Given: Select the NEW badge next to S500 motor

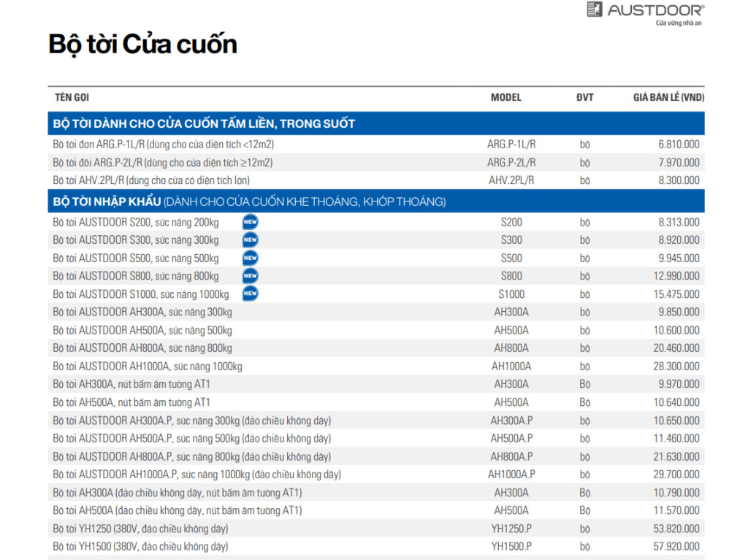Looking at the screenshot, I should 251,258.
